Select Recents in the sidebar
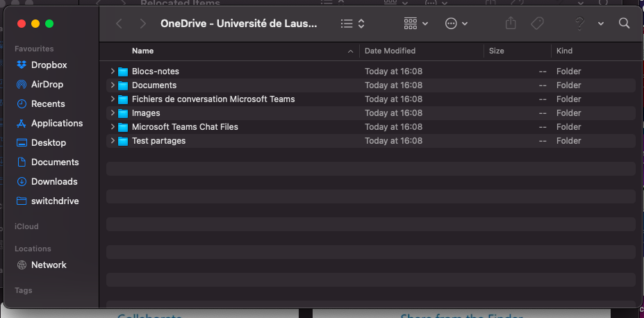 (48, 104)
